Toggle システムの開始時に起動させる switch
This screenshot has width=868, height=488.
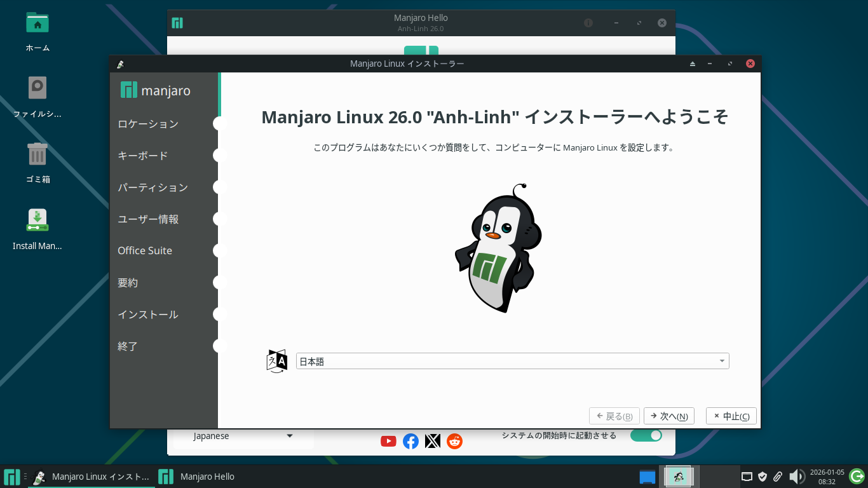pyautogui.click(x=646, y=435)
